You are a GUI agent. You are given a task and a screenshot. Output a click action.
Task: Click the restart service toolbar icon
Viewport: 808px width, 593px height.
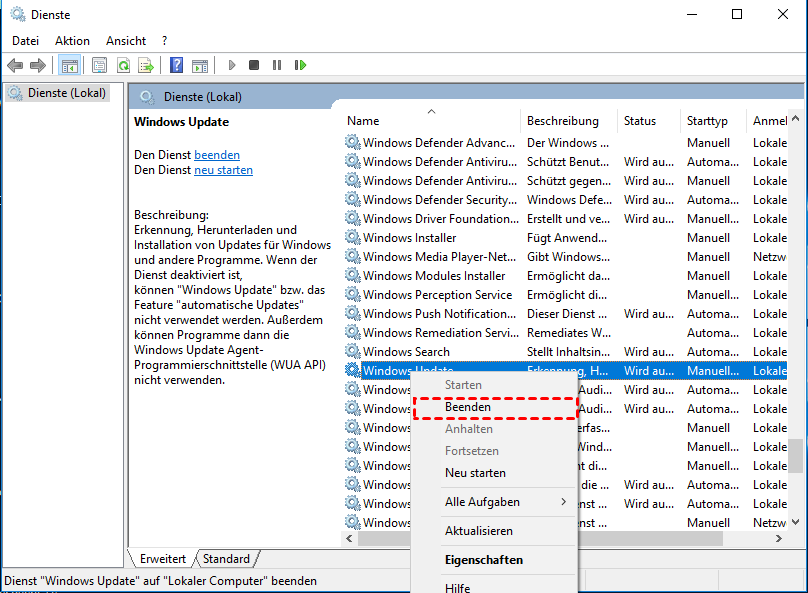(300, 65)
